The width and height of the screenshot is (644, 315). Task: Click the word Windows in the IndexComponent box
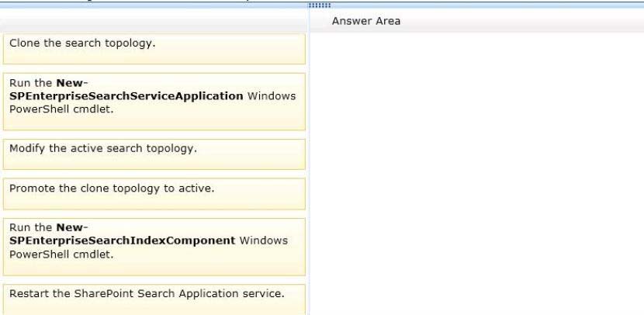(x=263, y=241)
